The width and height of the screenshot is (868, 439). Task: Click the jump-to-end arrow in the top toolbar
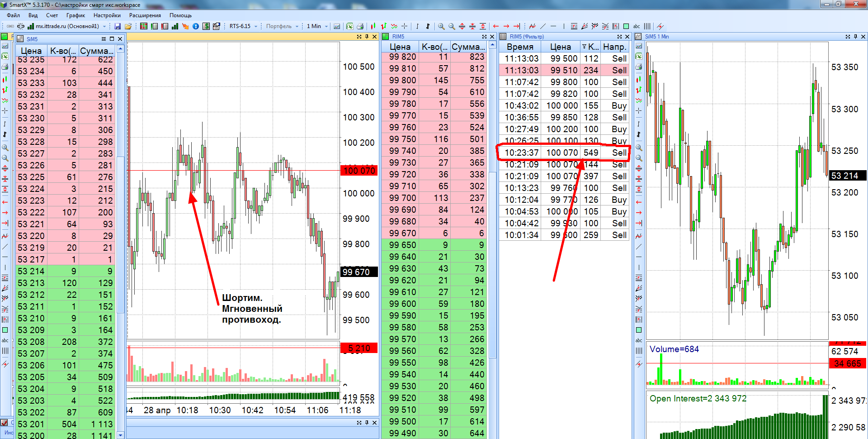coord(517,26)
